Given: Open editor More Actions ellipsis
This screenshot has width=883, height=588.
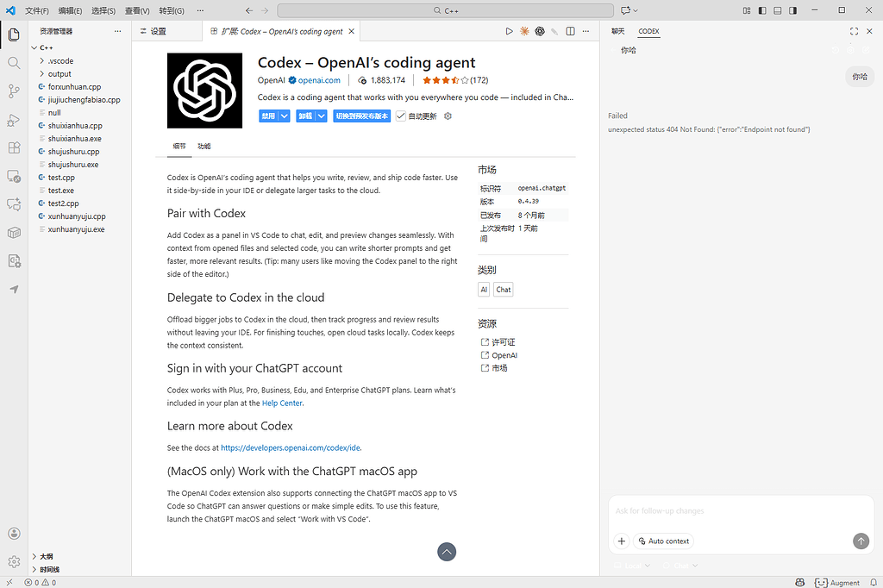Looking at the screenshot, I should click(586, 32).
